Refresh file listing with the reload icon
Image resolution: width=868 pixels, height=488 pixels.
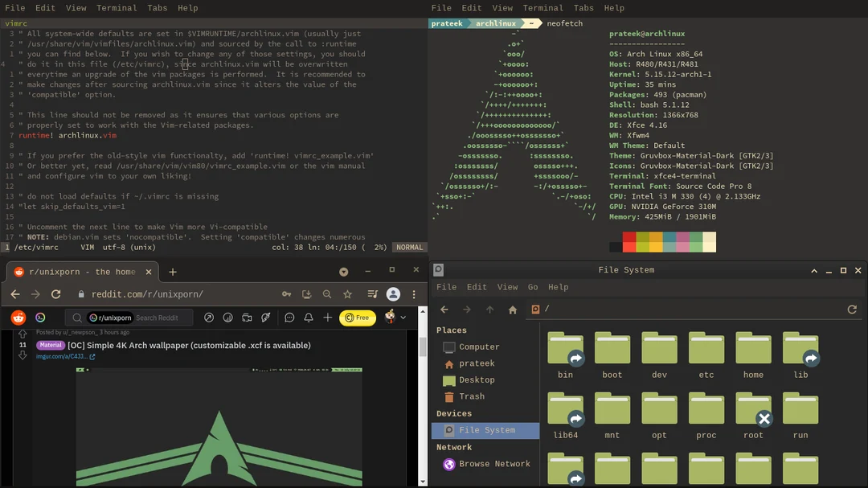(x=851, y=309)
